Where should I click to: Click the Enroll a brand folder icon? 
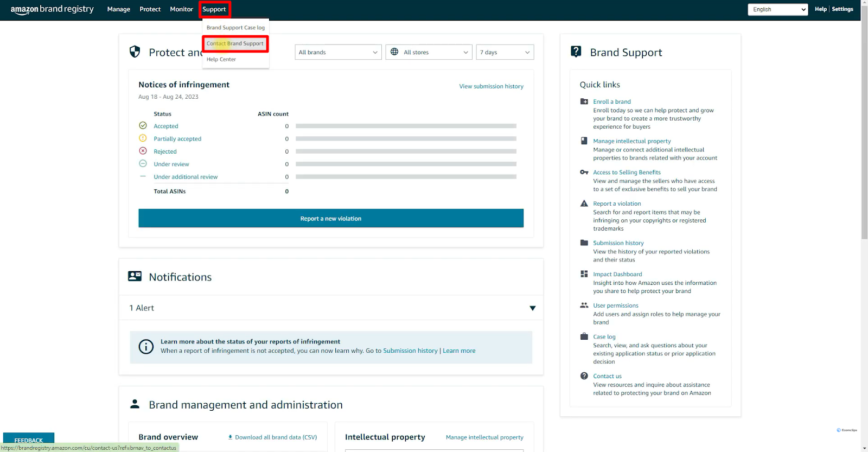point(584,101)
